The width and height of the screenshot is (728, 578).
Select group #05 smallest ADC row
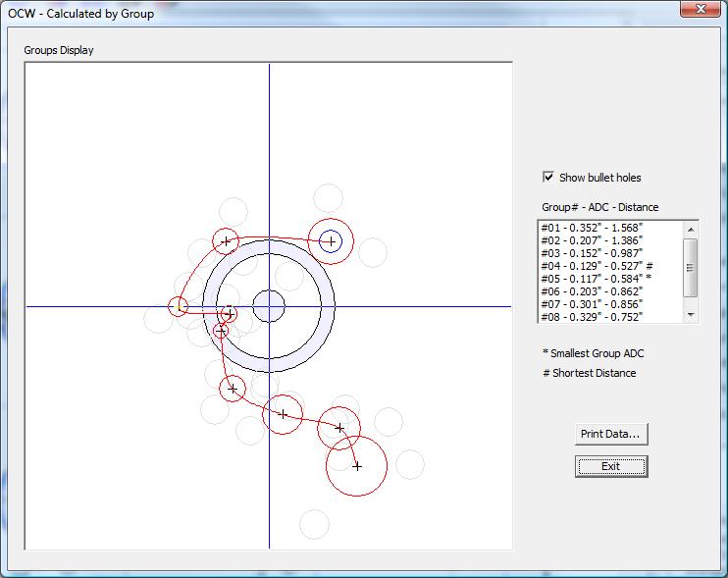(x=610, y=279)
